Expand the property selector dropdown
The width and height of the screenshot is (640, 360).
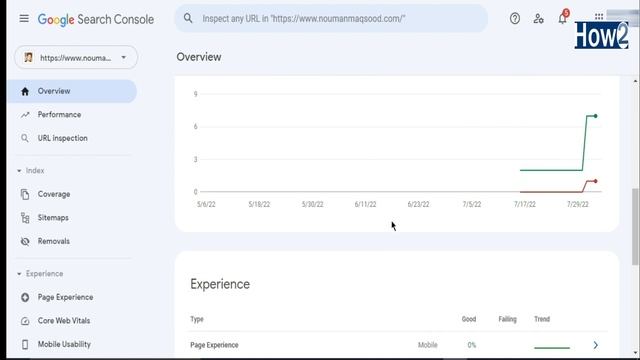point(76,58)
